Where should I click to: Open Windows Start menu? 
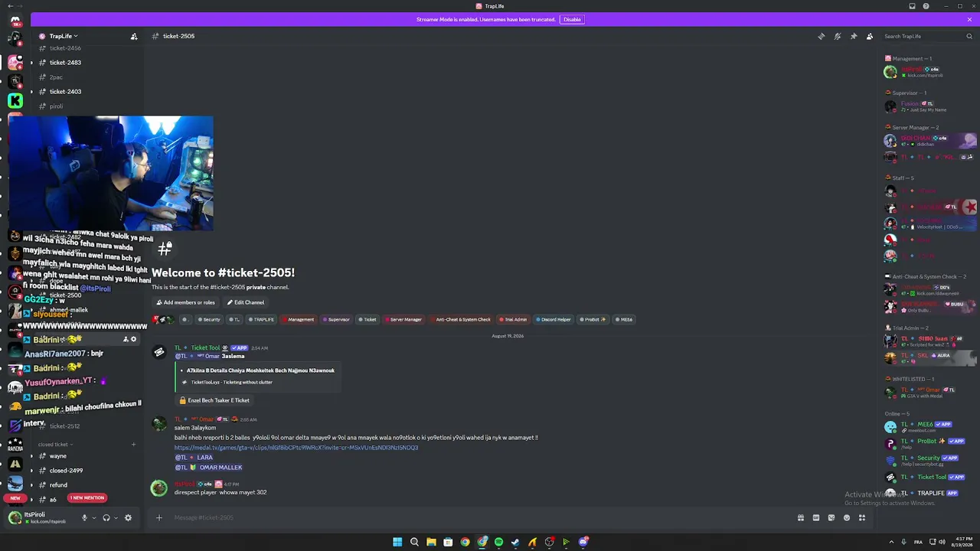pos(397,542)
